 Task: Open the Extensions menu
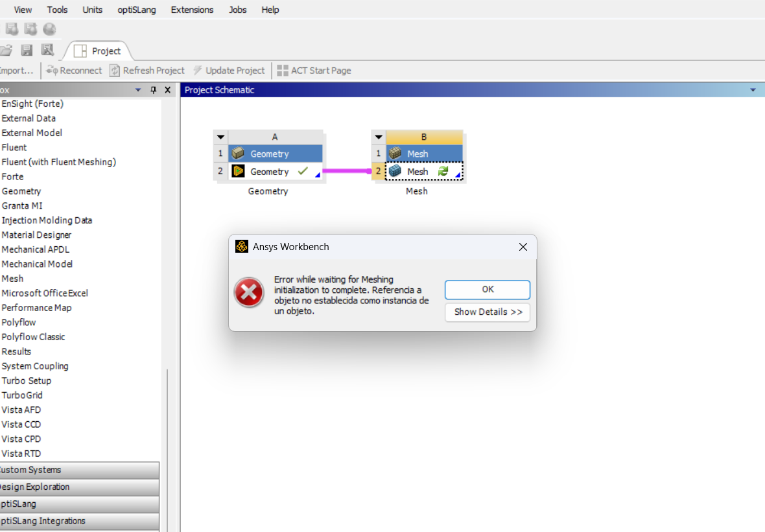click(x=192, y=10)
